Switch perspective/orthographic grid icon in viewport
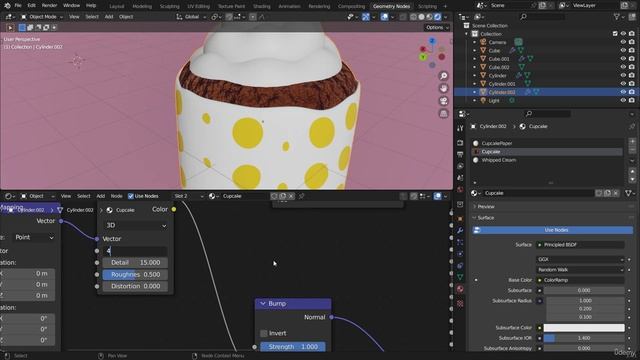Screen dimensions: 640x360 click(x=443, y=113)
